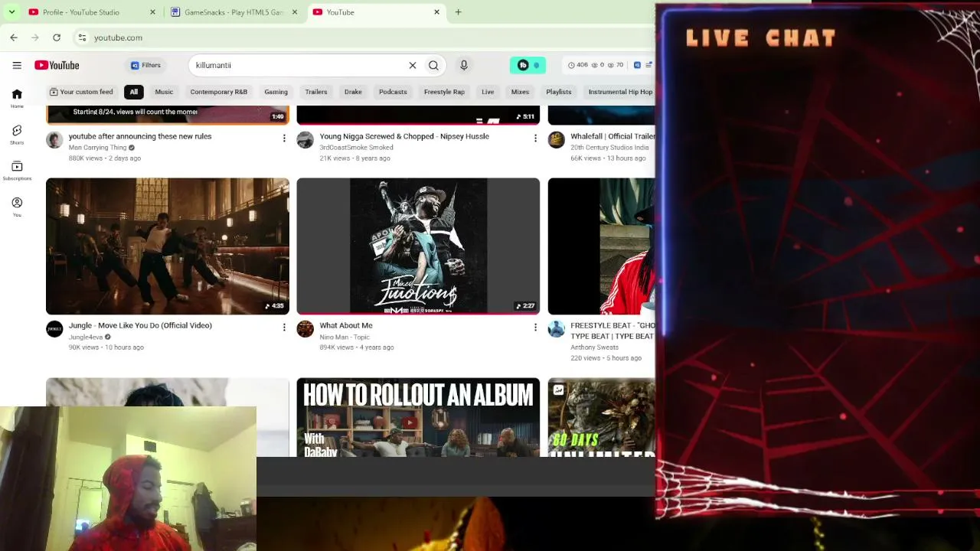Screen dimensions: 980x551
Task: Select the Gaming filter chip
Action: (x=276, y=92)
